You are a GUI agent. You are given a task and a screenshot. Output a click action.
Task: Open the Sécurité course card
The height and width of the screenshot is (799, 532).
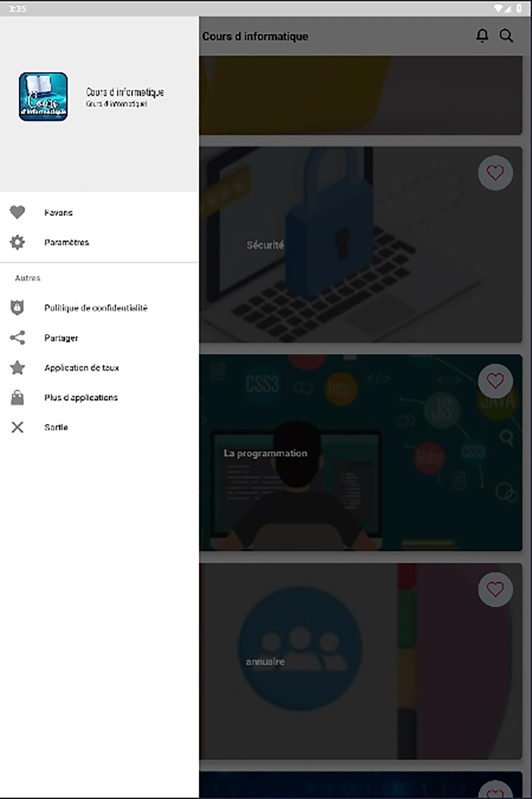click(x=360, y=245)
